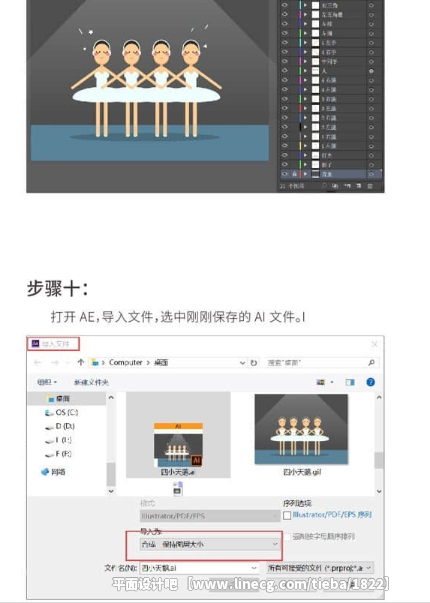Click the blue Help question mark icon
The image size is (430, 603).
370,382
